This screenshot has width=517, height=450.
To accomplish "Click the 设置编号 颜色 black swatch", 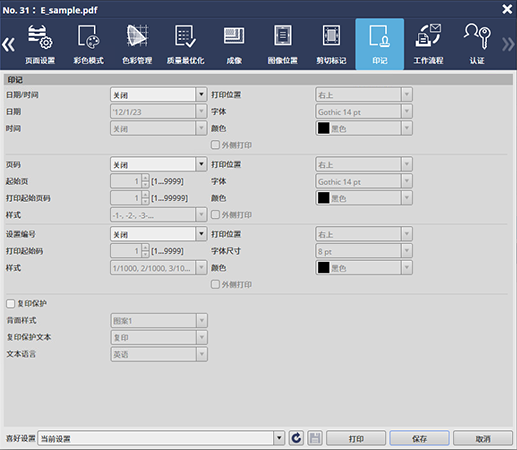I will (323, 268).
